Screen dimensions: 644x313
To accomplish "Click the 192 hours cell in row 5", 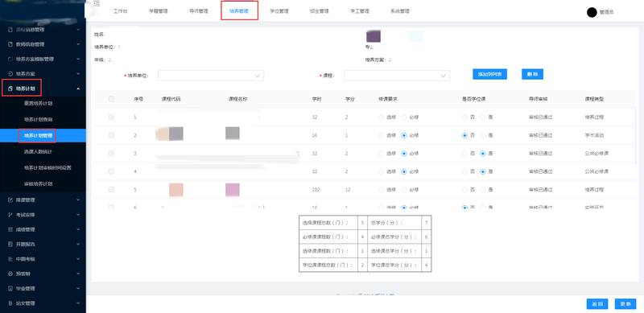I will pyautogui.click(x=316, y=190).
